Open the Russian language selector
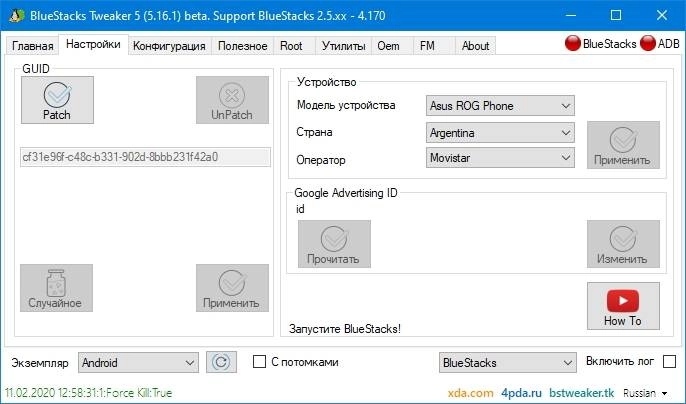The width and height of the screenshot is (686, 404). click(645, 393)
